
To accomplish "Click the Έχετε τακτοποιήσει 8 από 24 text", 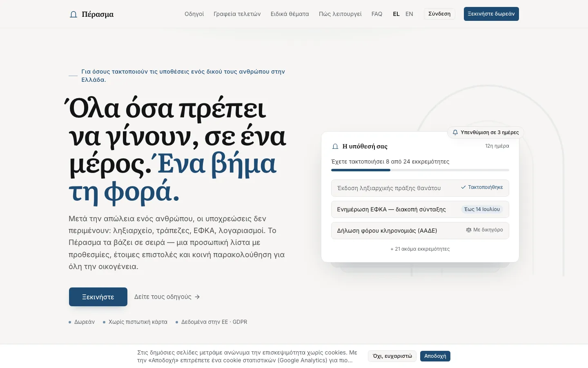I will point(390,162).
